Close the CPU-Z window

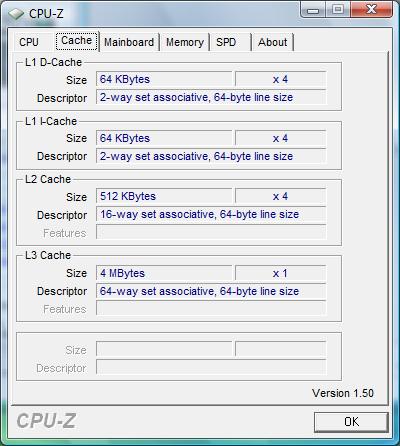(371, 10)
